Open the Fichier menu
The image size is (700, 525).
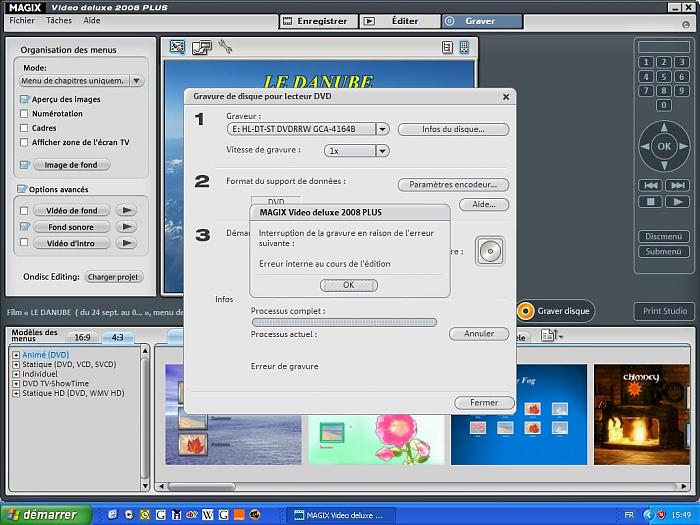tap(22, 21)
